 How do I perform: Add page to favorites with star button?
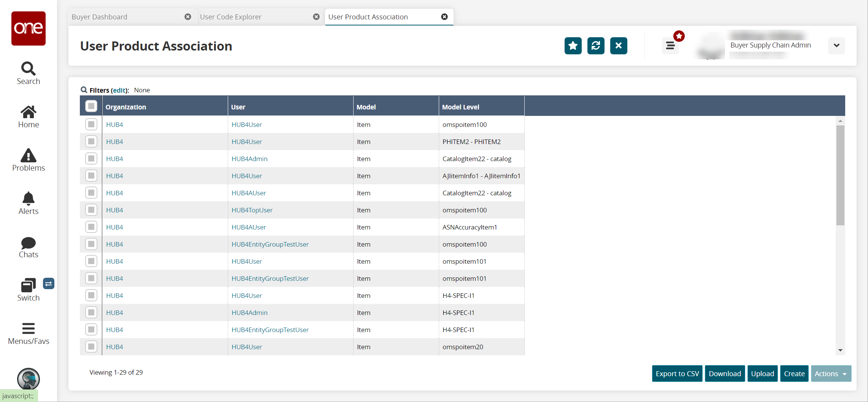tap(573, 46)
